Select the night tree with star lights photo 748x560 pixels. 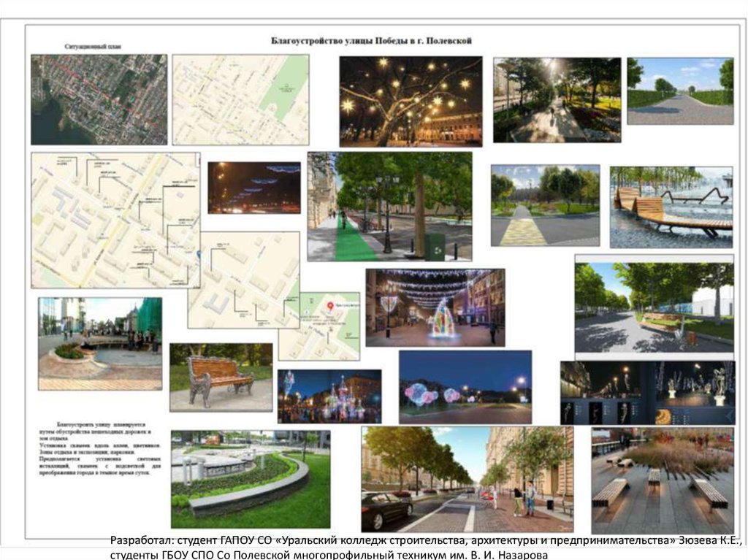point(411,101)
